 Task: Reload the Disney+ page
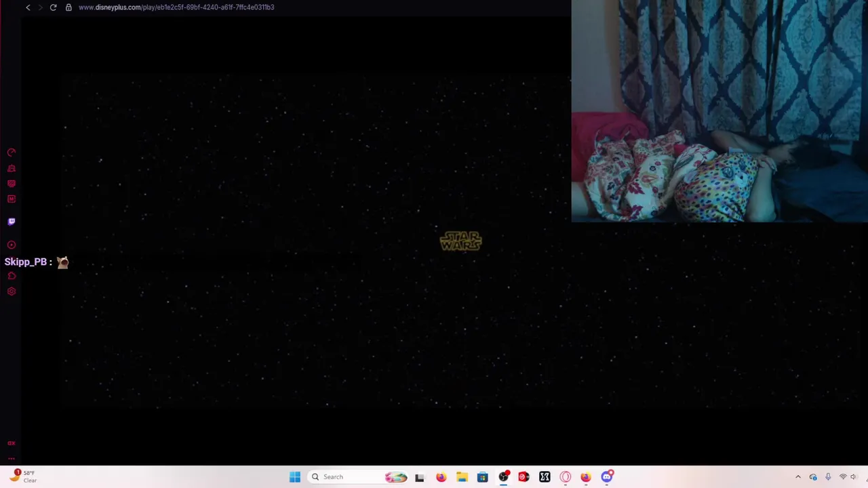[53, 7]
